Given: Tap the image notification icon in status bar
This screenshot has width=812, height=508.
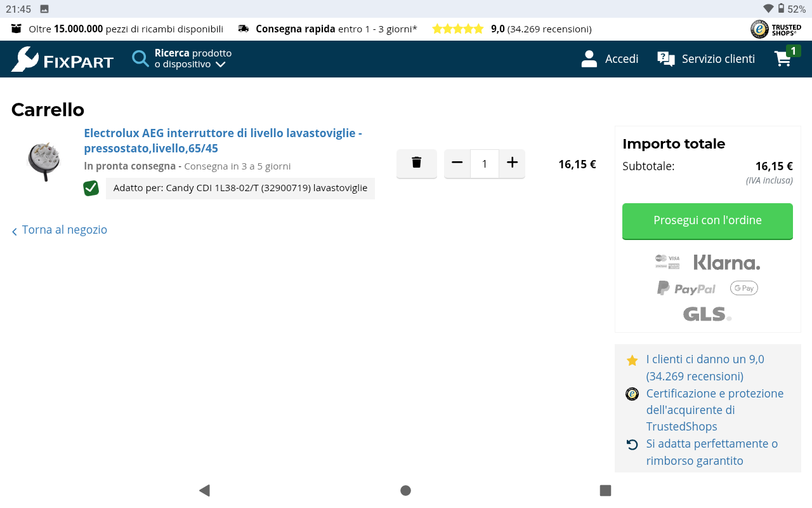Looking at the screenshot, I should 44,9.
